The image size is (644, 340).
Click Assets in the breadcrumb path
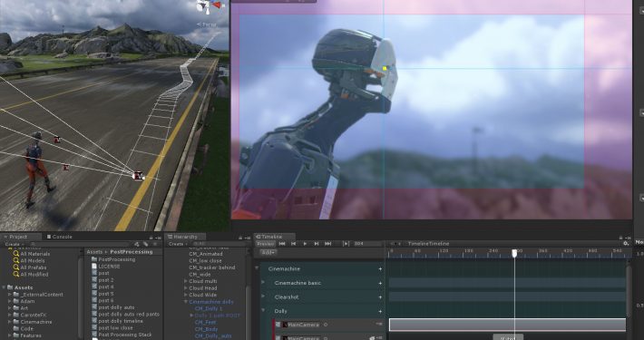click(x=94, y=252)
